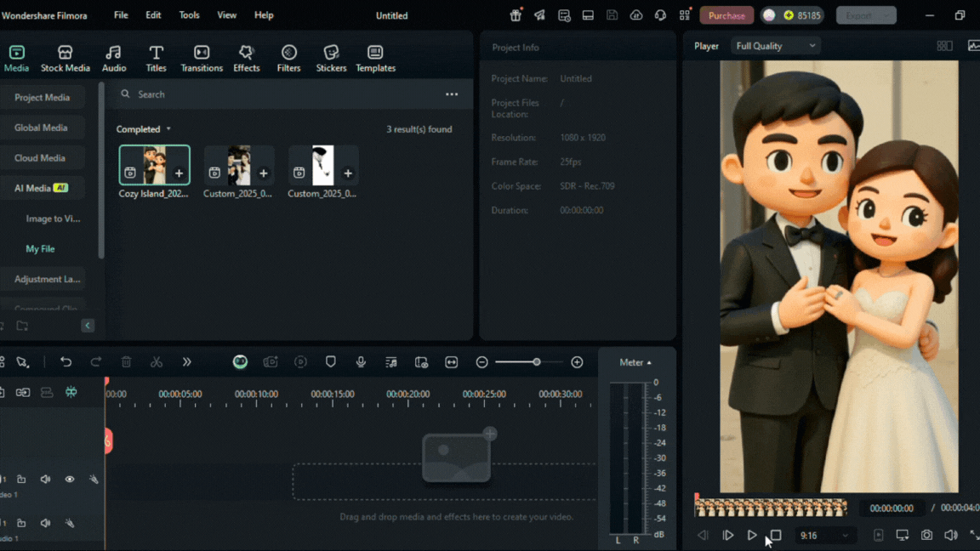Lock the Video 1 track

click(21, 480)
